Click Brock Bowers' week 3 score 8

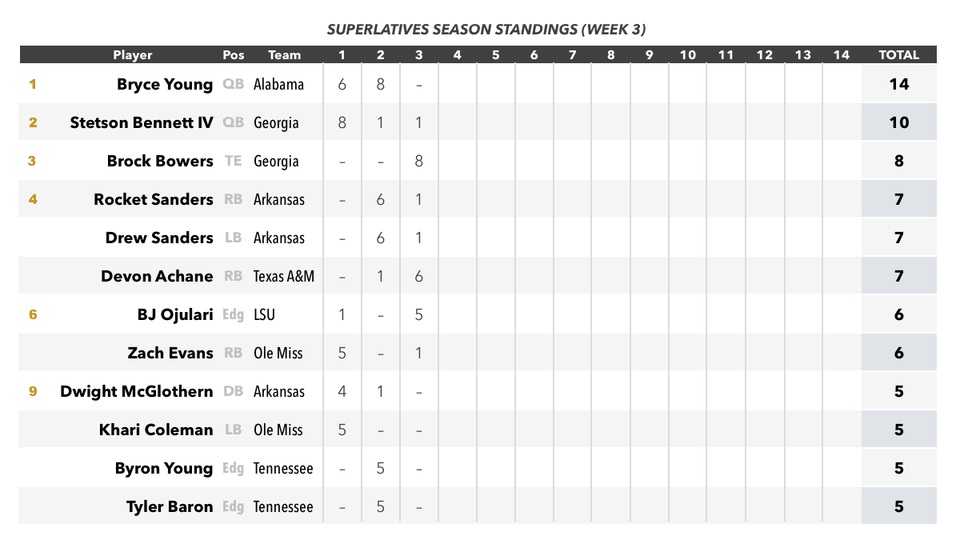tap(419, 161)
